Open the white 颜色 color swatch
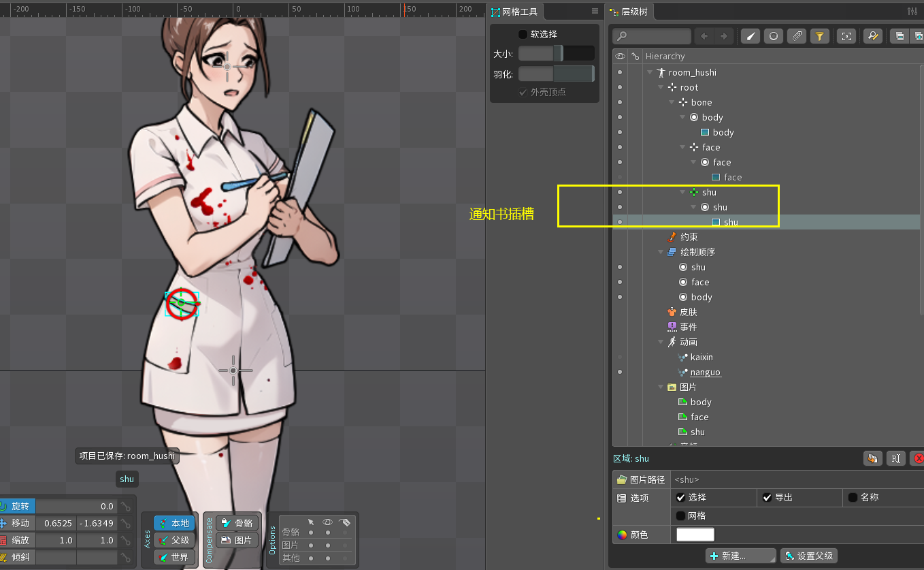924x570 pixels. (x=695, y=535)
